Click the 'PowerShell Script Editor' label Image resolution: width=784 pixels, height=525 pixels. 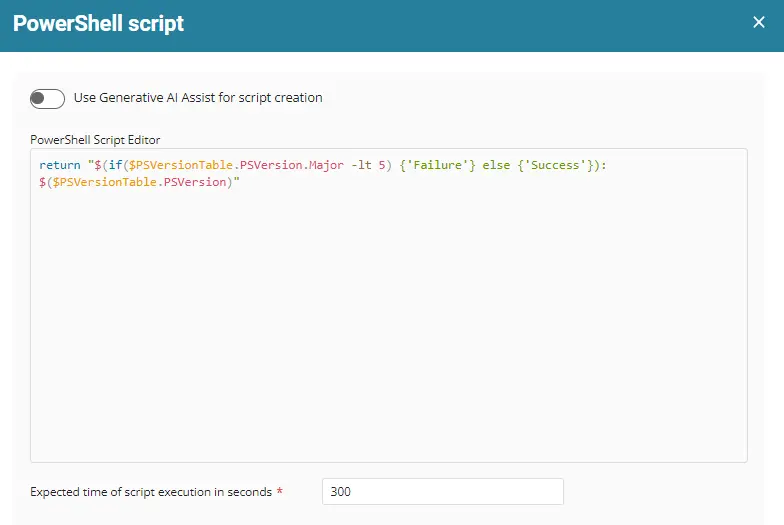point(95,140)
